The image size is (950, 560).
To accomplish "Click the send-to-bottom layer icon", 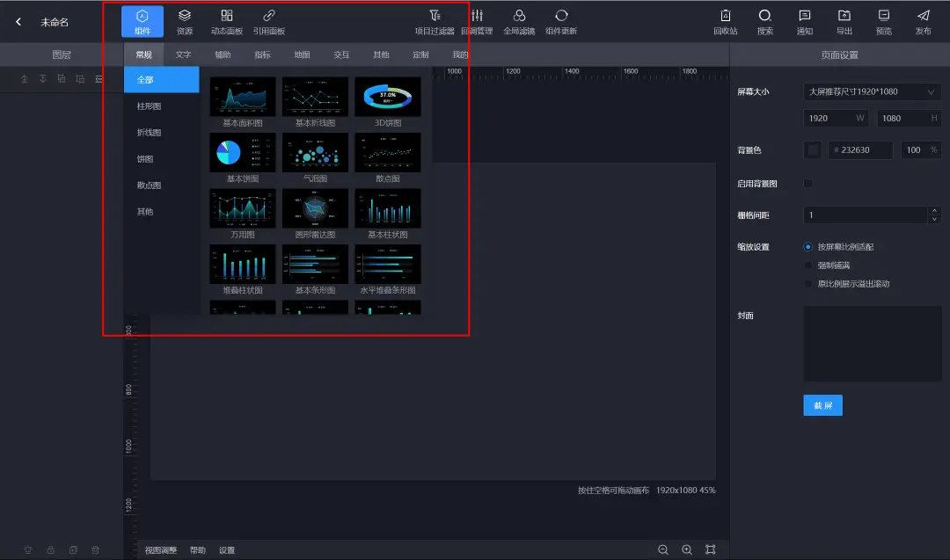I will tap(43, 79).
